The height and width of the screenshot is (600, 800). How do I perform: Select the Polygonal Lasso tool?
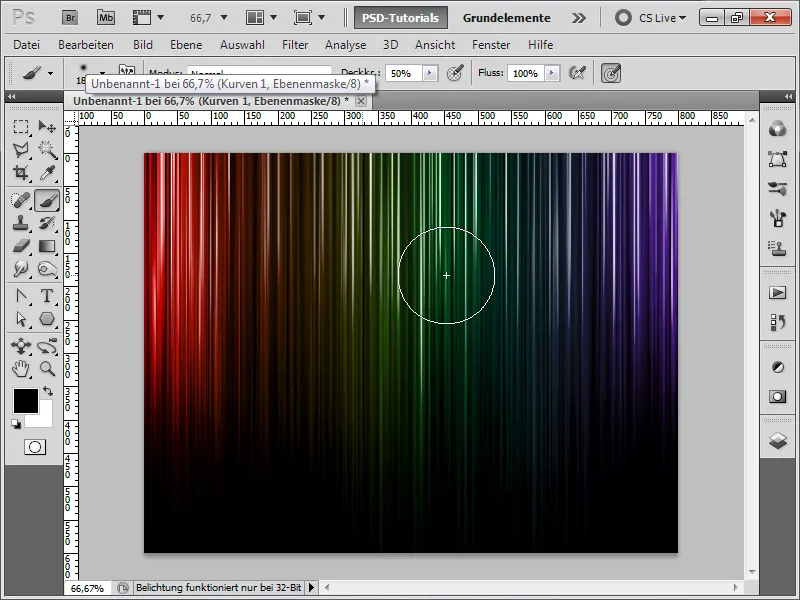click(21, 150)
